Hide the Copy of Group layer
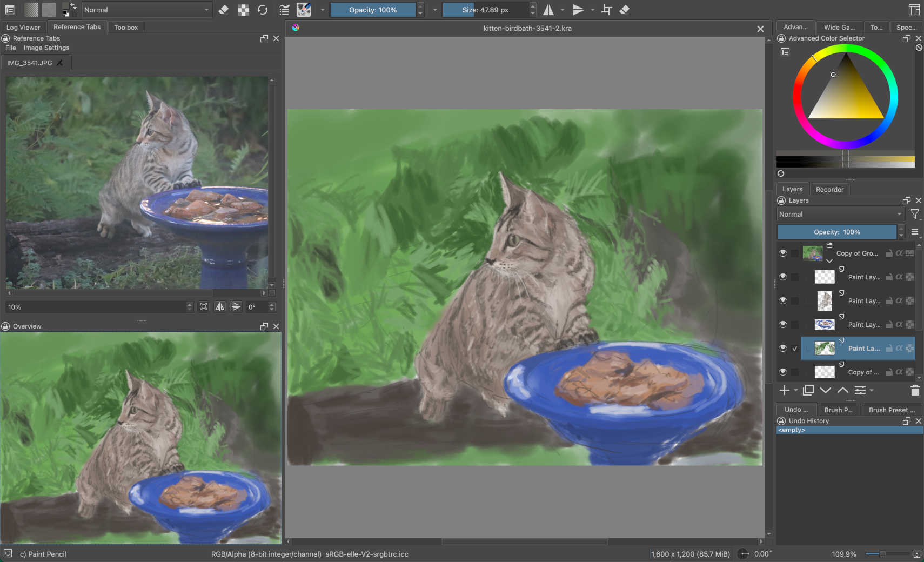The image size is (924, 562). (x=783, y=253)
